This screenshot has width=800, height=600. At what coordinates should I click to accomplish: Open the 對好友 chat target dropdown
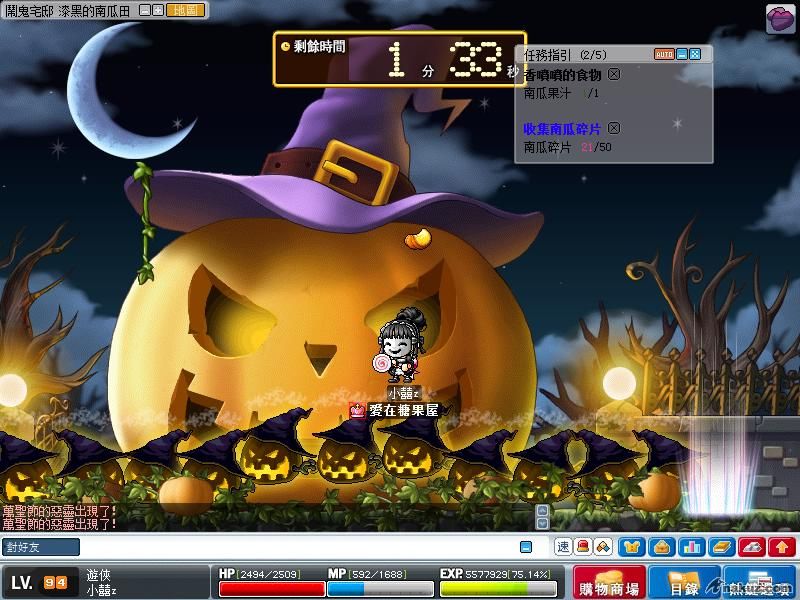coord(41,547)
